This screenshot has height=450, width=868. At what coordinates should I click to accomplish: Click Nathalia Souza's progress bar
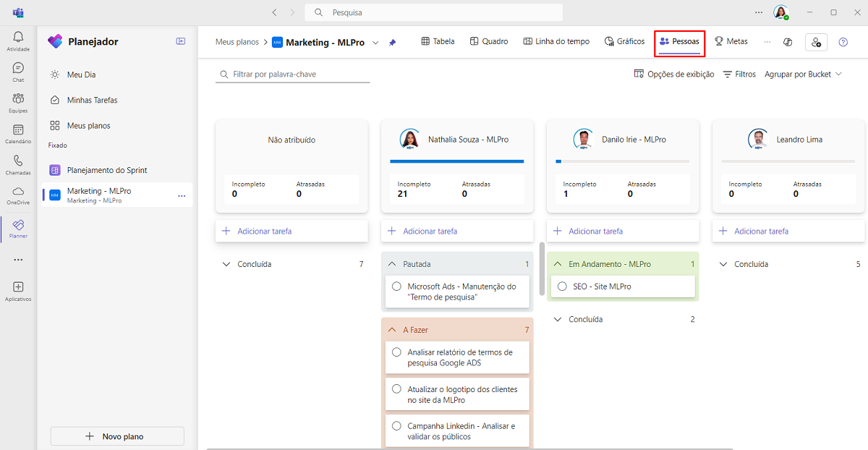coord(457,161)
